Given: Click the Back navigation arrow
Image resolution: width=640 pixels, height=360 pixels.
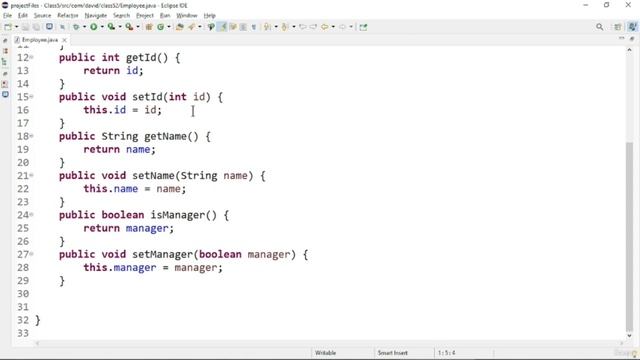Looking at the screenshot, I should click(324, 27).
